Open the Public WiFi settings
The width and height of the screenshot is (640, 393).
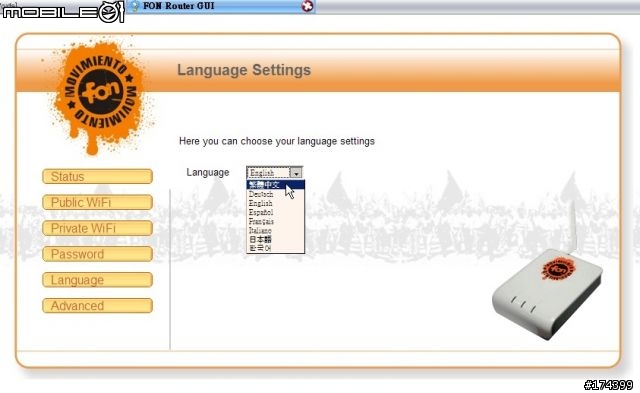coord(97,202)
